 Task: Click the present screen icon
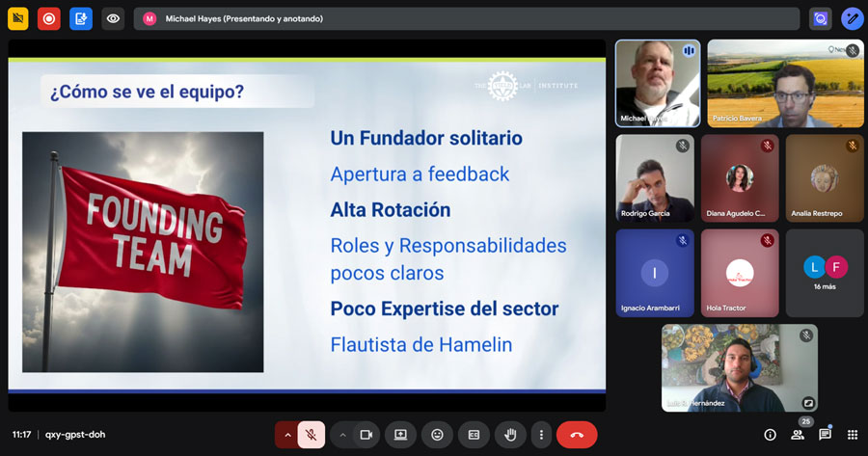400,435
